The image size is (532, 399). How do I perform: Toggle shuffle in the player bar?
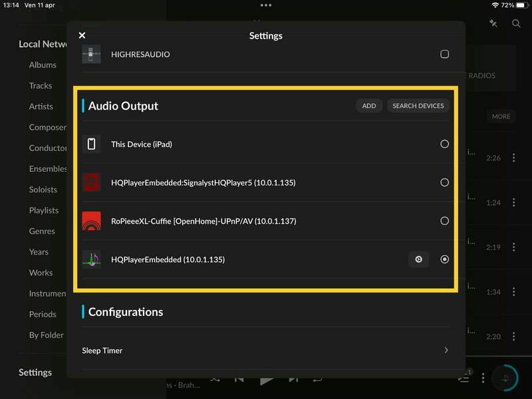point(215,380)
